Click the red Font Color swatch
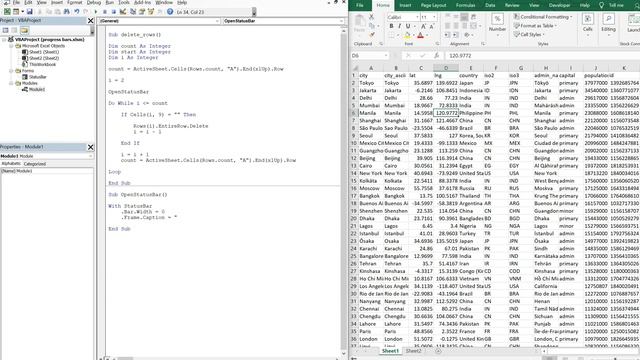The height and width of the screenshot is (360, 640). point(420,36)
